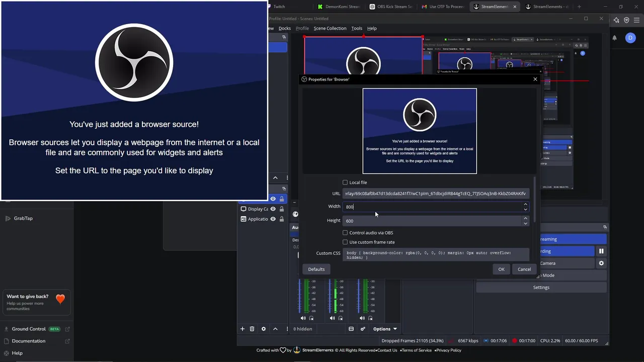Mute the second audio mixer channel
The height and width of the screenshot is (362, 644).
pyautogui.click(x=332, y=318)
